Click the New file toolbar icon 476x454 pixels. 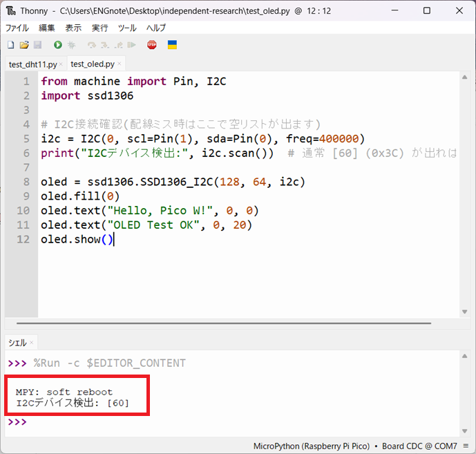[10, 45]
